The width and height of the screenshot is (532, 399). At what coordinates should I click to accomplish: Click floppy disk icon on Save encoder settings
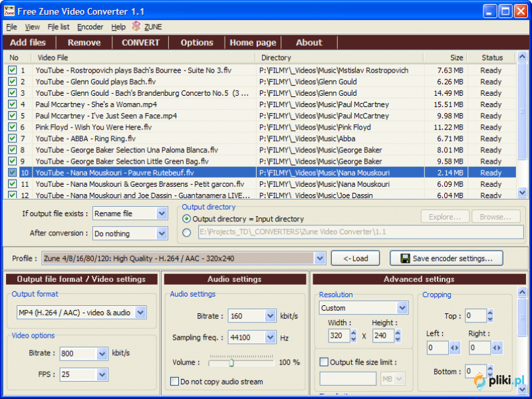[x=405, y=259]
